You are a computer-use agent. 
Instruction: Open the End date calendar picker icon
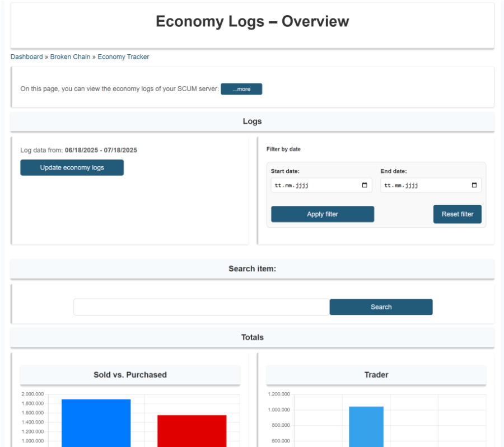click(474, 185)
